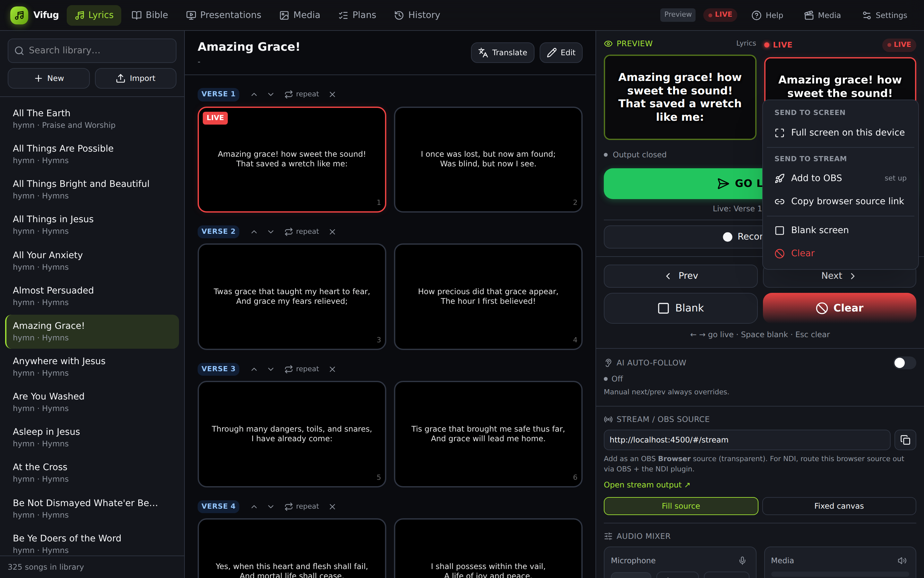Screen dimensions: 924x578
Task: Move Verse 1 down with the down chevron
Action: tap(271, 94)
